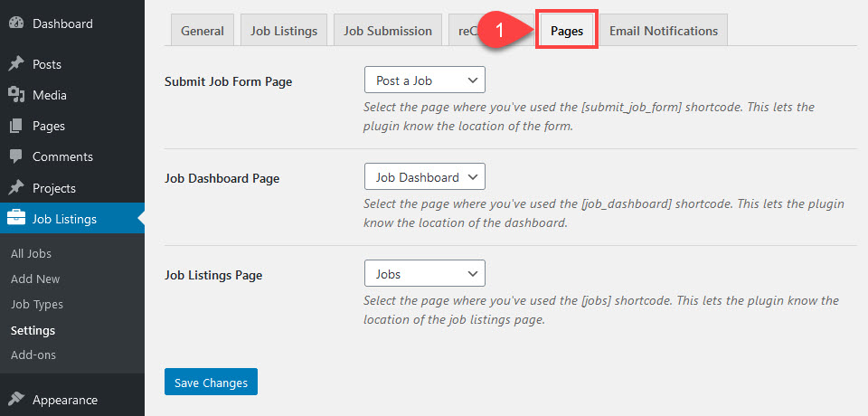Click the Comments speech bubble icon

pos(16,156)
